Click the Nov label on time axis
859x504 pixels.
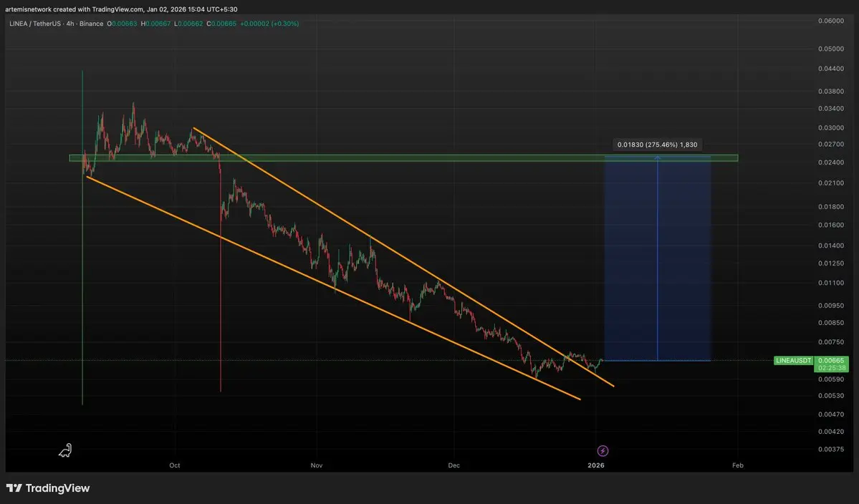click(x=317, y=465)
